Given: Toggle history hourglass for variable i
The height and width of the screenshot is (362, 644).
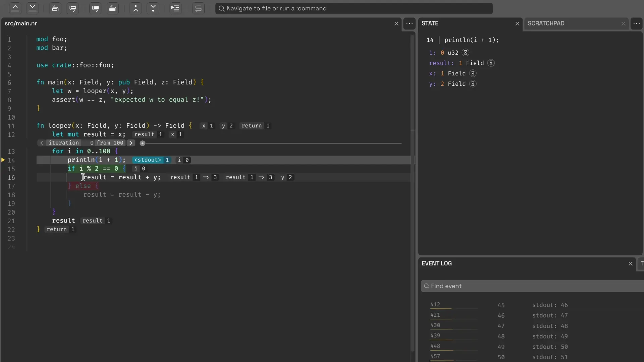Looking at the screenshot, I should pyautogui.click(x=466, y=53).
